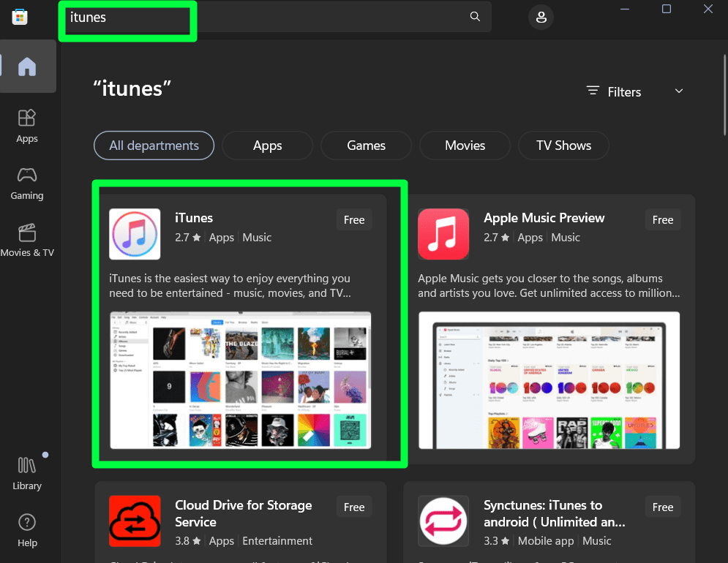Image resolution: width=728 pixels, height=563 pixels.
Task: Go to the Store Home icon
Action: tap(27, 66)
